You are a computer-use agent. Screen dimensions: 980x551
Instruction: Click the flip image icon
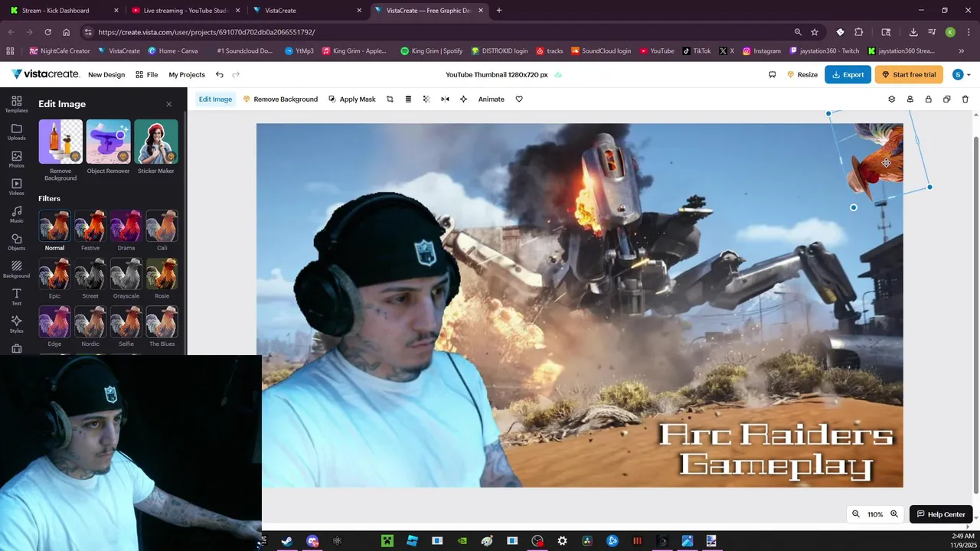[x=445, y=99]
